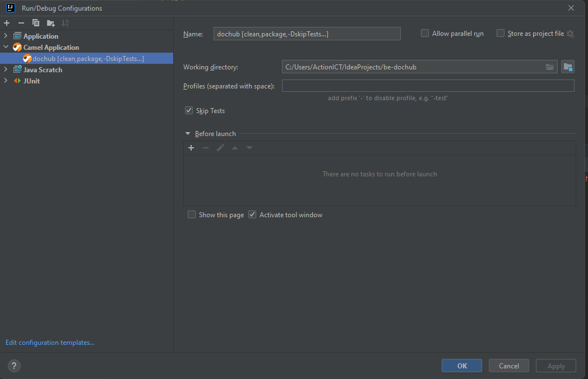Click 'There are no tasks to run before launch' text
The image size is (588, 379).
(x=379, y=174)
